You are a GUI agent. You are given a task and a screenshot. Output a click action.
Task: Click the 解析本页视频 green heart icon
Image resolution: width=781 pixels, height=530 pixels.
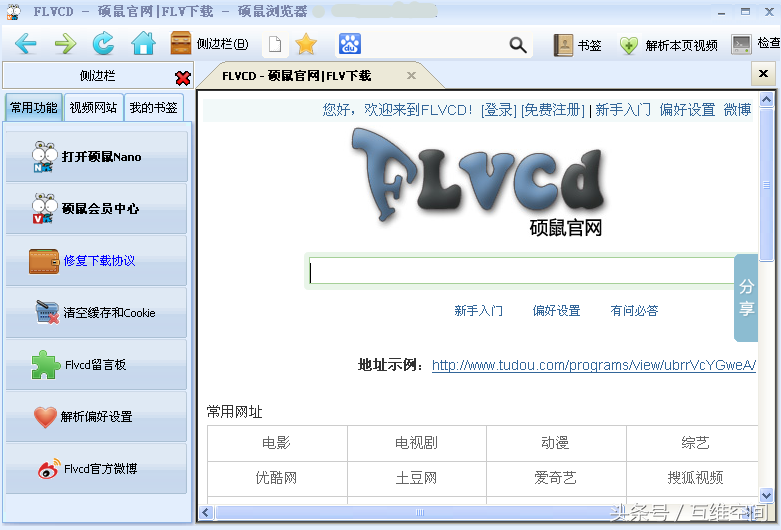(629, 45)
